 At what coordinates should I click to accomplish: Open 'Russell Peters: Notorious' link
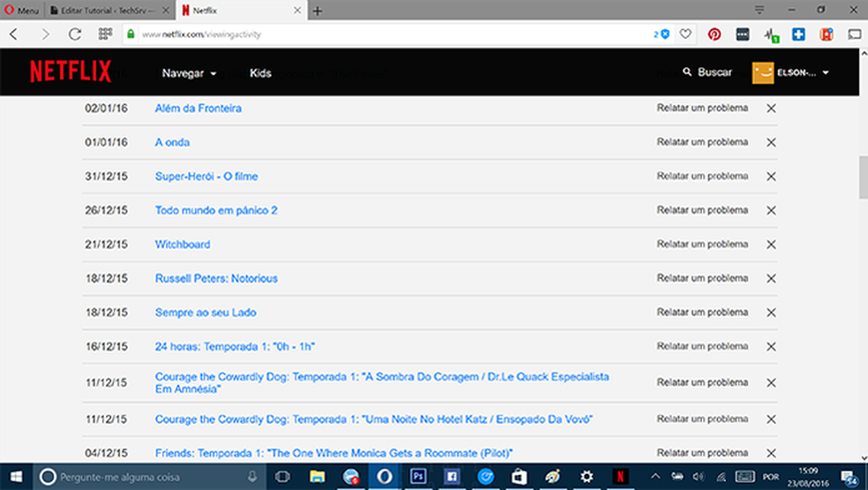tap(216, 279)
